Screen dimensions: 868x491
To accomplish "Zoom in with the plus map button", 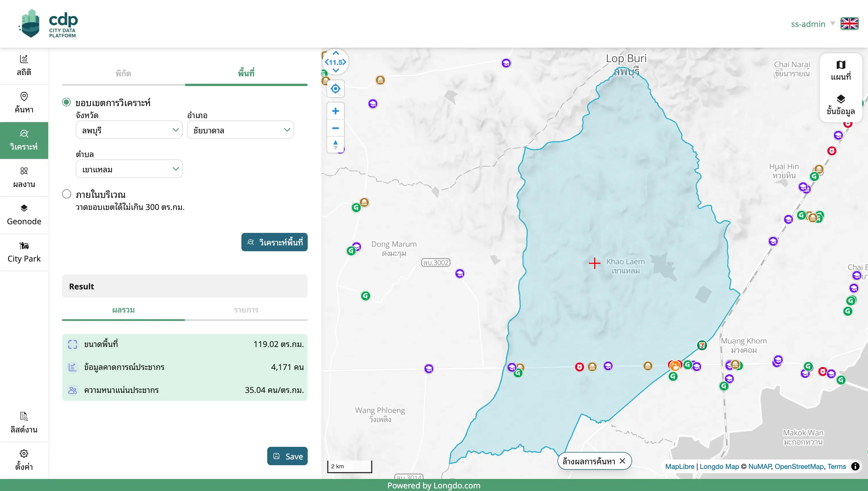I will [x=336, y=111].
